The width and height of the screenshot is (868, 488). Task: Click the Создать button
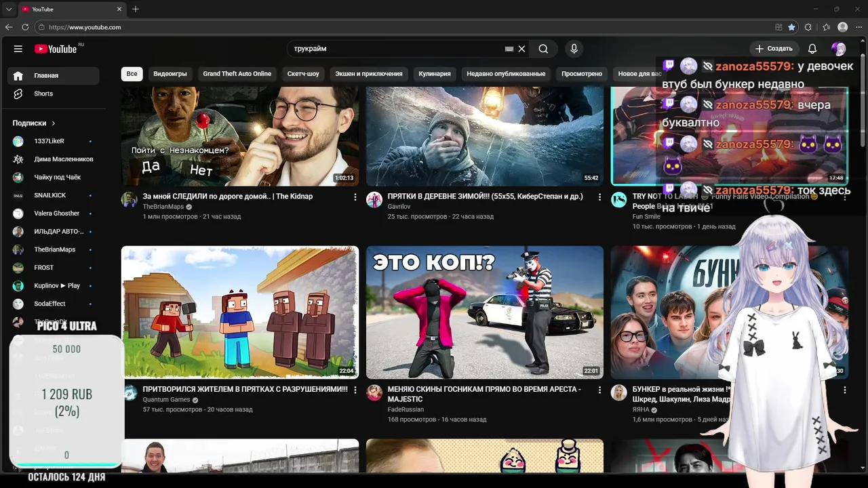(774, 49)
